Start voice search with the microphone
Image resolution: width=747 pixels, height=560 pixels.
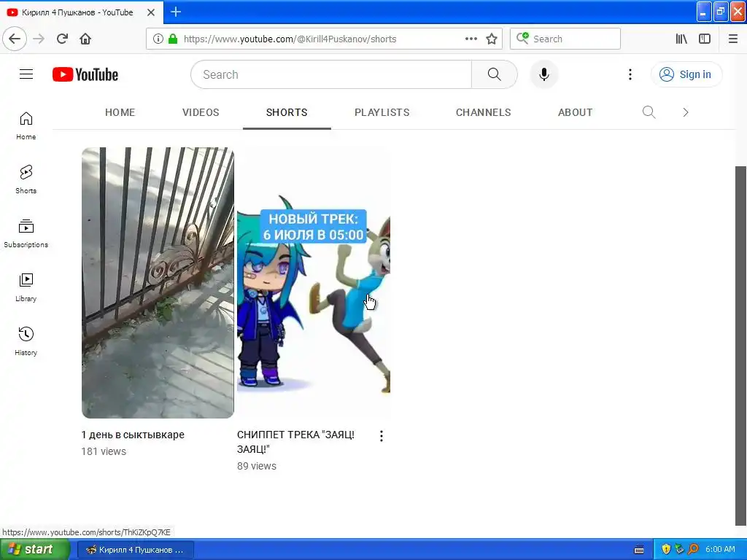point(544,74)
